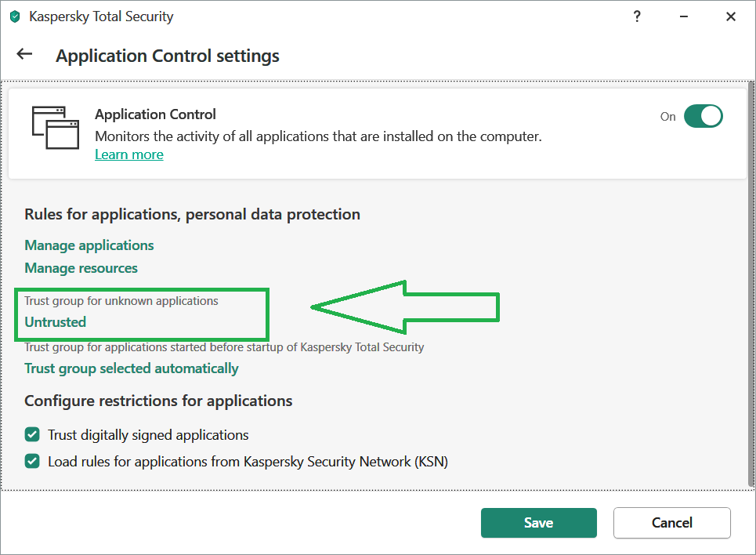Expand the Trust group selected automatically option
This screenshot has width=756, height=555.
(x=132, y=368)
